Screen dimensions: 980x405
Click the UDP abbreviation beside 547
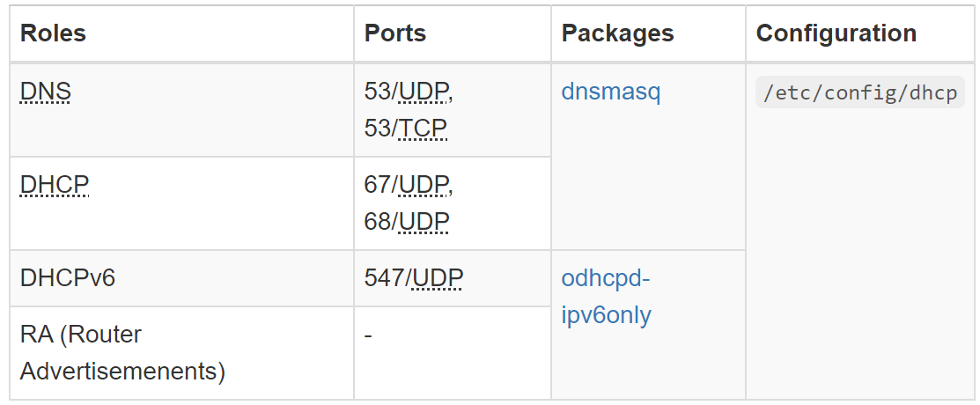pos(438,278)
